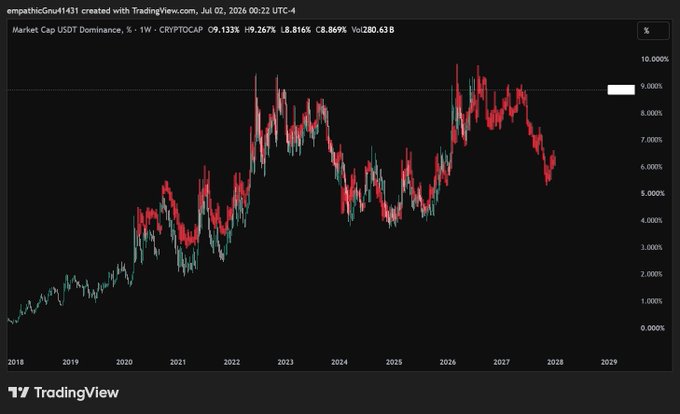
Task: Click the open value 'O9.133%'
Action: coord(224,30)
